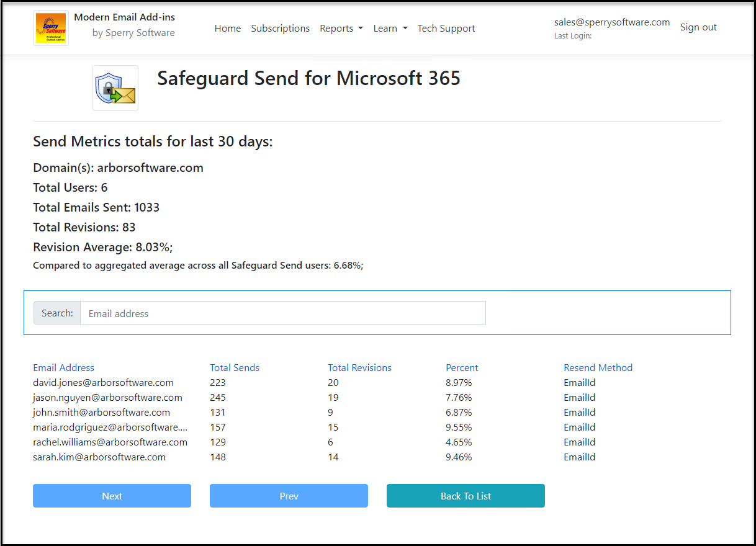Sort by Percent column header
This screenshot has width=756, height=546.
coord(462,367)
